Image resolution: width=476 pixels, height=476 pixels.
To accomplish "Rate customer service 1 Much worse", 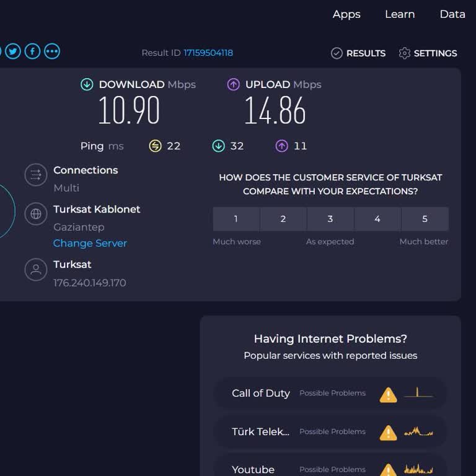I will (x=236, y=219).
